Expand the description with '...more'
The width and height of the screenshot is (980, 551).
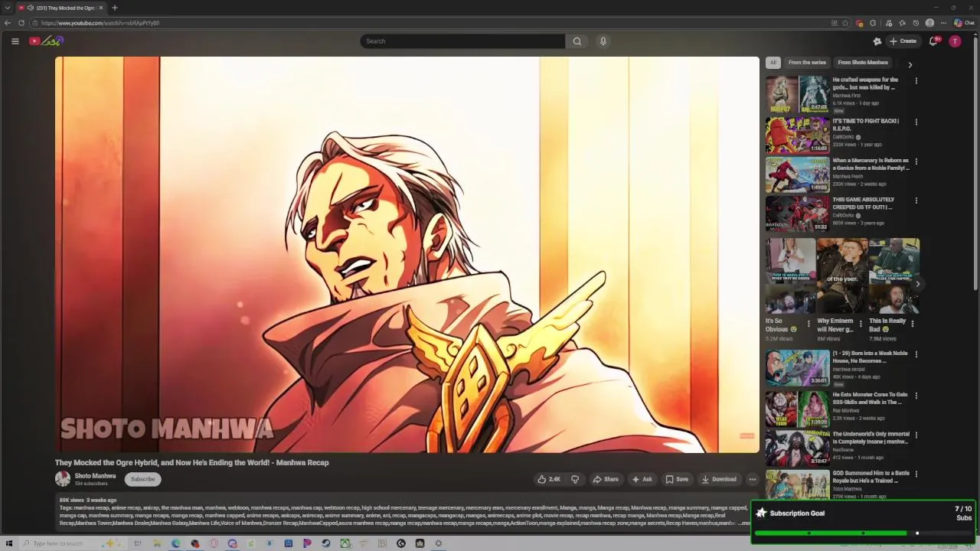click(744, 523)
